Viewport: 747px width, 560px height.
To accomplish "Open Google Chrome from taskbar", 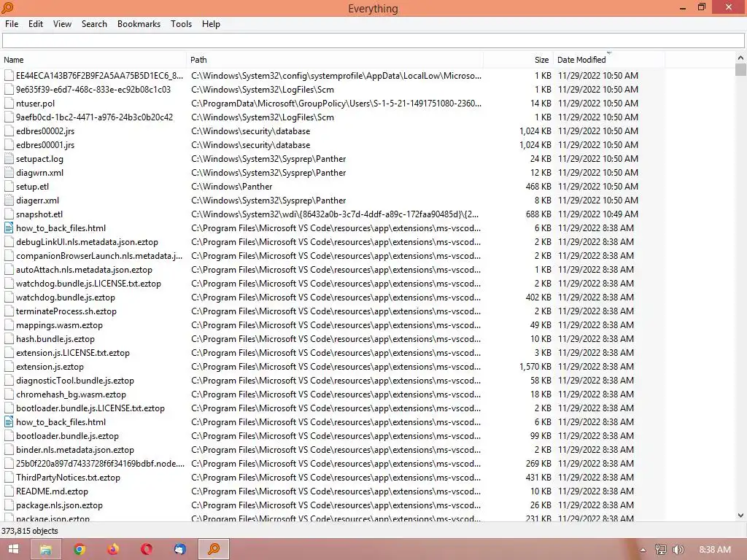I will (x=80, y=549).
